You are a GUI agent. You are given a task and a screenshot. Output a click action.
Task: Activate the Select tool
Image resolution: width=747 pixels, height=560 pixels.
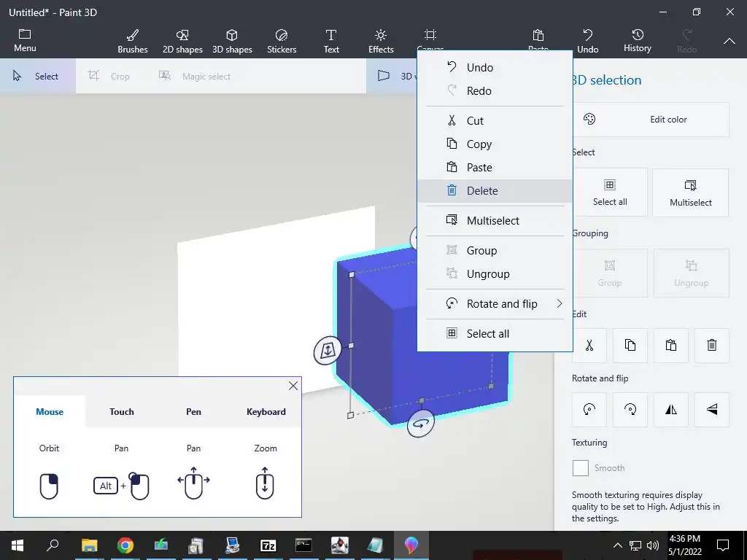pos(37,76)
